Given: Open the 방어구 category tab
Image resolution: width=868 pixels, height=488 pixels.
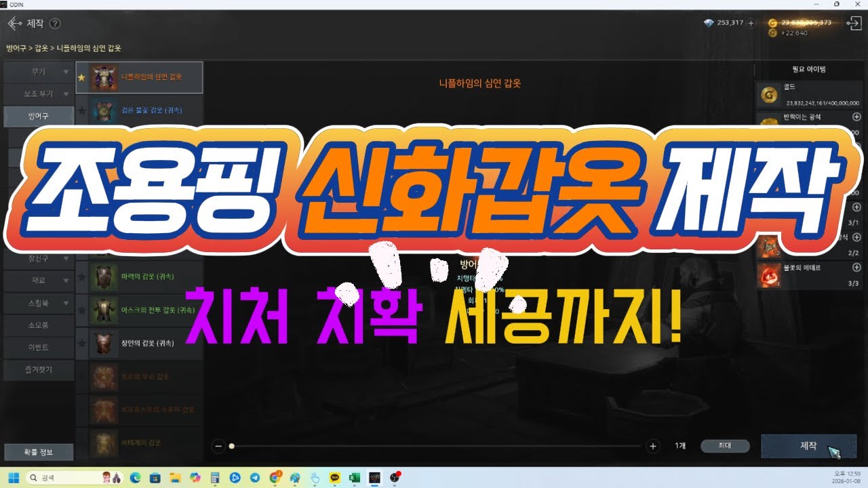Looking at the screenshot, I should coord(39,117).
